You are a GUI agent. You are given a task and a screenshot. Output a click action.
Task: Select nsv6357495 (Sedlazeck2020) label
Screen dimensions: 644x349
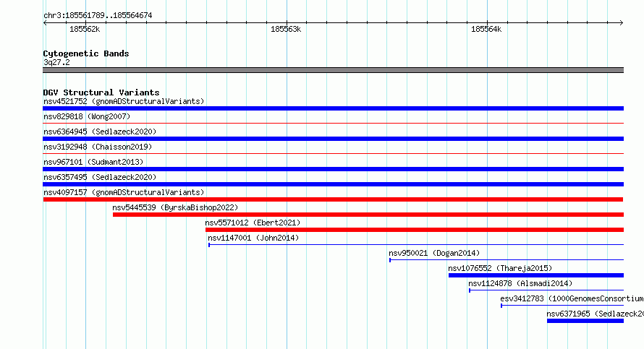coord(100,177)
